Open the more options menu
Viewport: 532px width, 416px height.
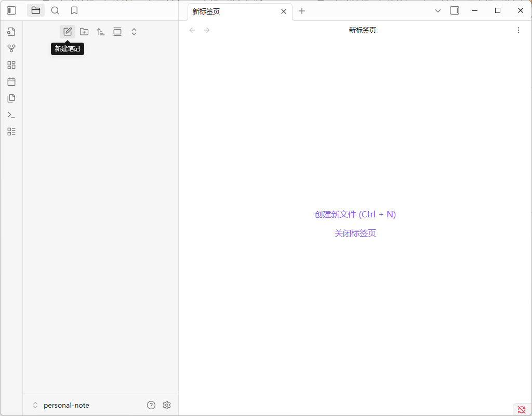tap(518, 30)
